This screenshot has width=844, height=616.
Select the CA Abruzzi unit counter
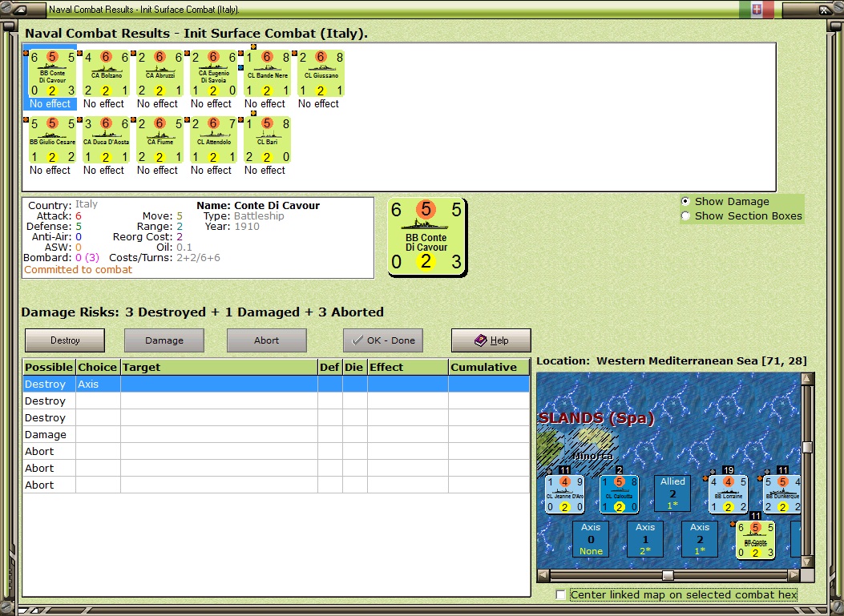160,73
